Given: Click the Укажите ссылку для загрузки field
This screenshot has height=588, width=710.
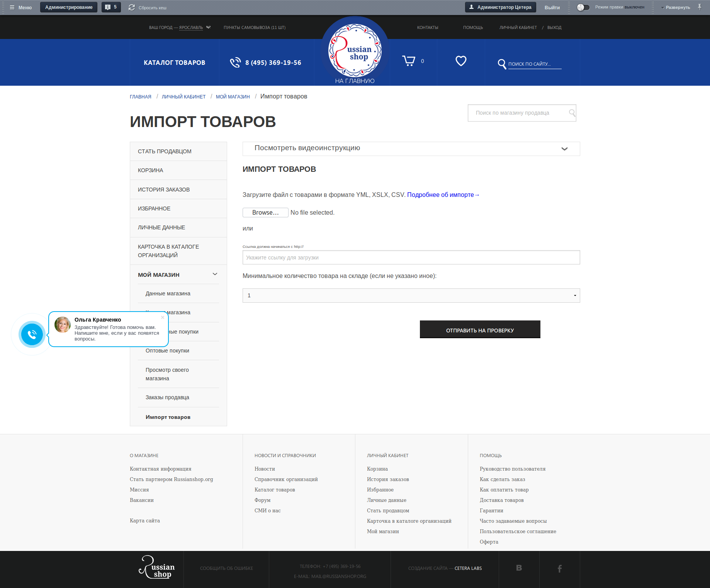Looking at the screenshot, I should click(x=411, y=257).
